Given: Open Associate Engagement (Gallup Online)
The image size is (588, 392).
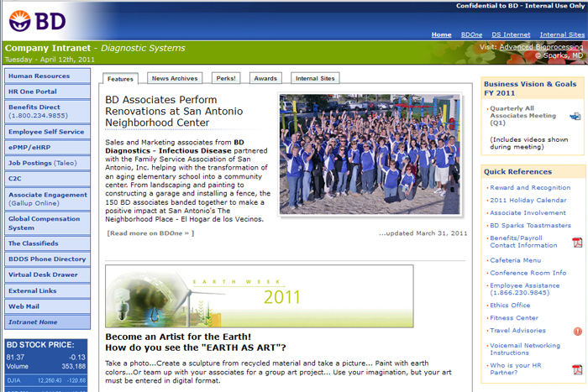Looking at the screenshot, I should click(x=47, y=199).
